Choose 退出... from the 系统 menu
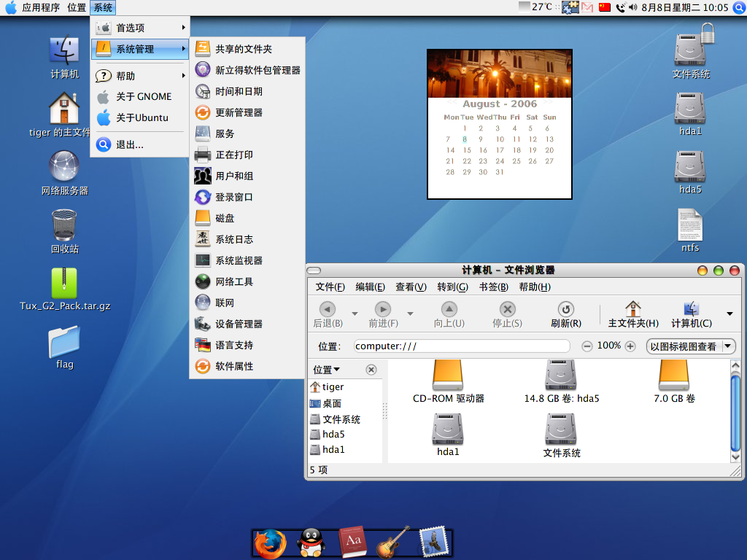Viewport: 747px width, 560px height. coord(139,144)
